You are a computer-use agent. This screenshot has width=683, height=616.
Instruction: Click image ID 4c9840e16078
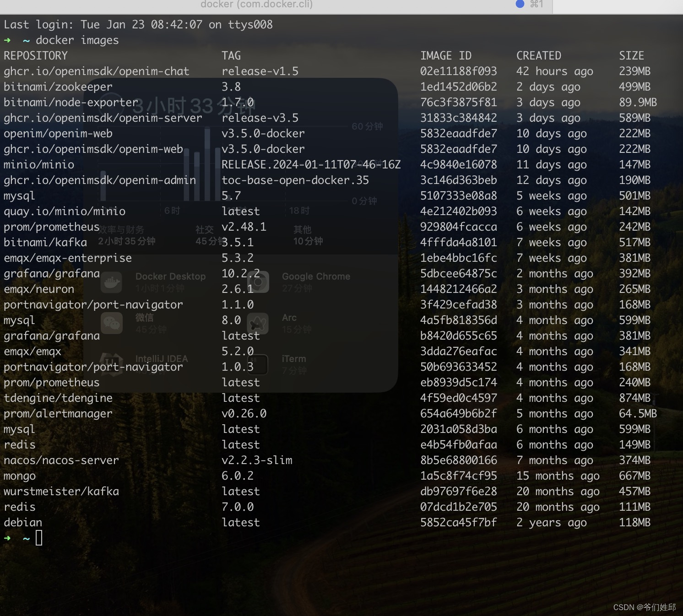pos(459,165)
